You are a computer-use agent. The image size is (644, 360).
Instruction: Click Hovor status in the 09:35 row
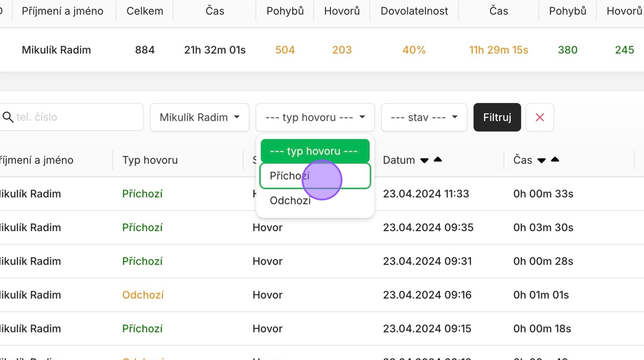click(267, 227)
